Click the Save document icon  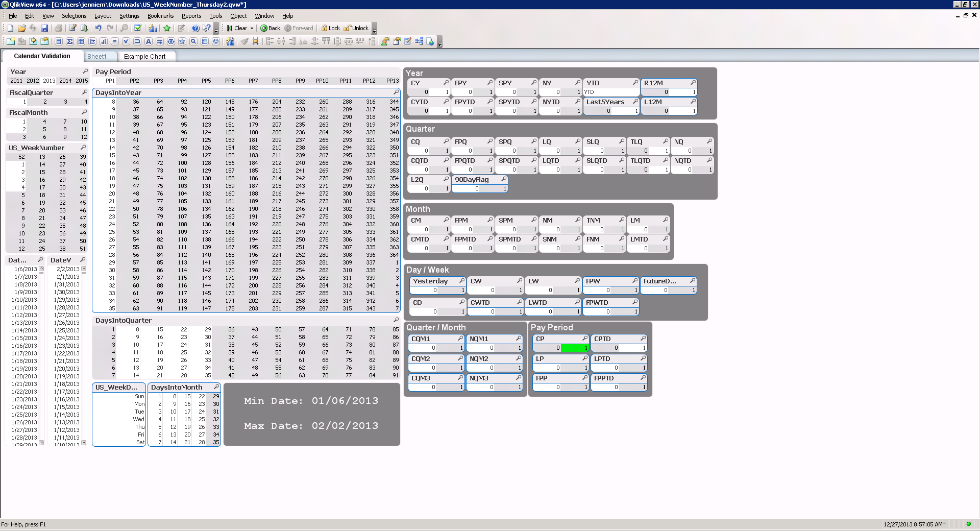tap(44, 29)
